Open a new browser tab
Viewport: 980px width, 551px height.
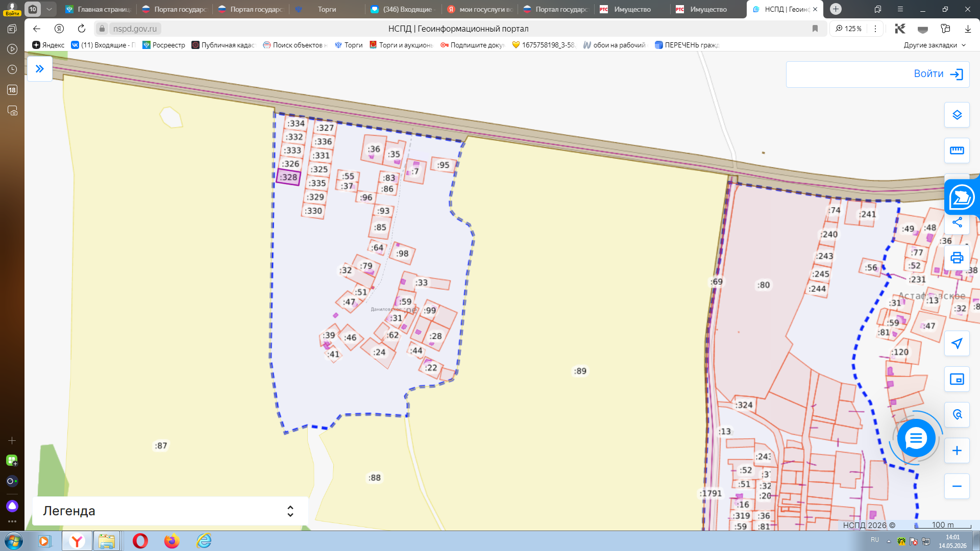pyautogui.click(x=836, y=9)
